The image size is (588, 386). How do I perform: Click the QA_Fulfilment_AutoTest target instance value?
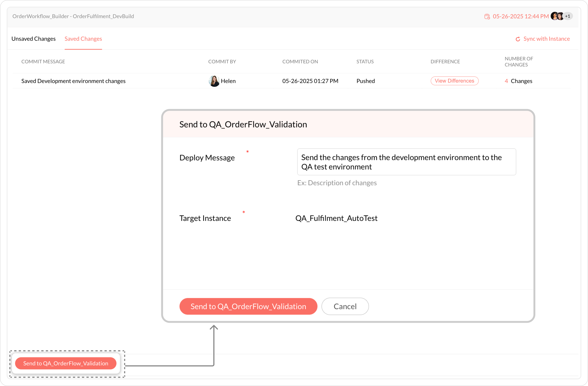(x=336, y=218)
